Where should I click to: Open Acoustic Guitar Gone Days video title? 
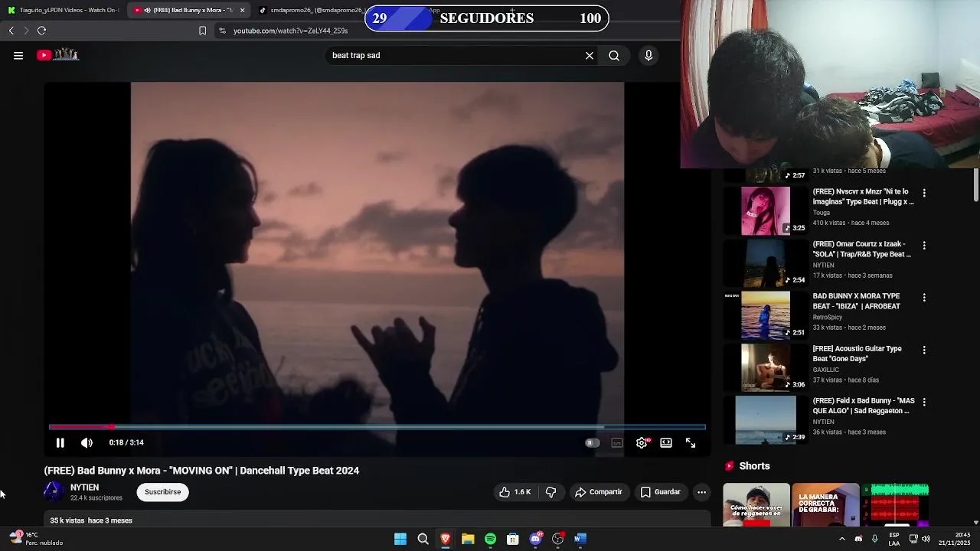[857, 354]
